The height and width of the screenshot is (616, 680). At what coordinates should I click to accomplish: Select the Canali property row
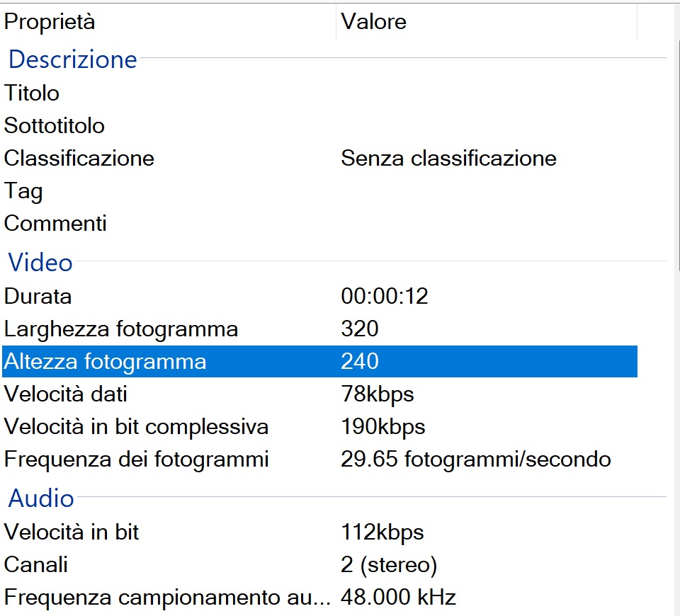(x=36, y=564)
